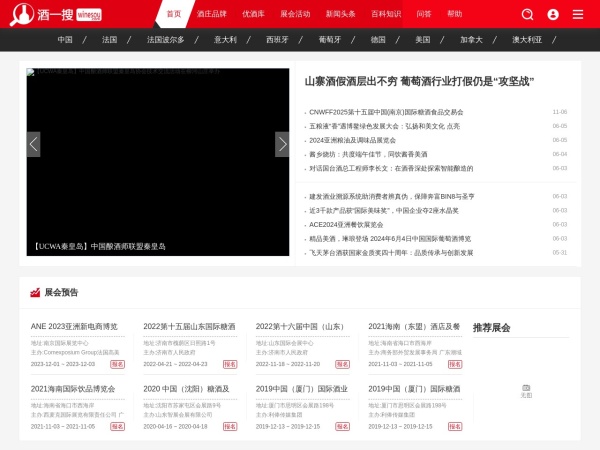This screenshot has height=450, width=600.
Task: Select the 葡萄牙 region link
Action: (x=330, y=39)
